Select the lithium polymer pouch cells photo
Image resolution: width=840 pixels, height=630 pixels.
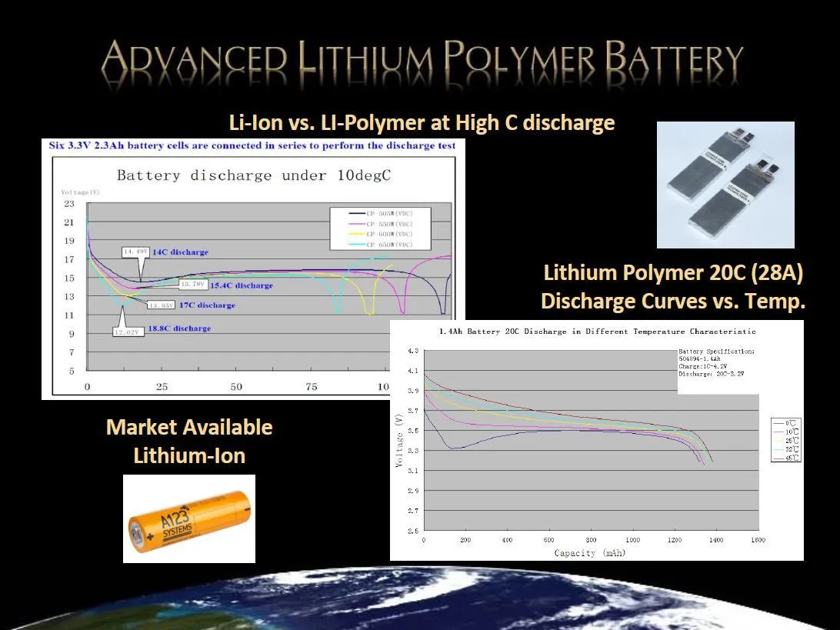[725, 185]
